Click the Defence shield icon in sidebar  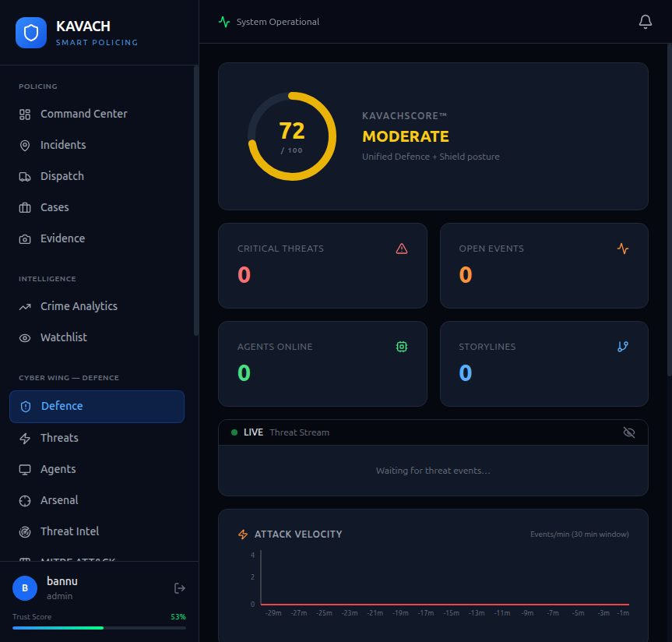click(26, 407)
